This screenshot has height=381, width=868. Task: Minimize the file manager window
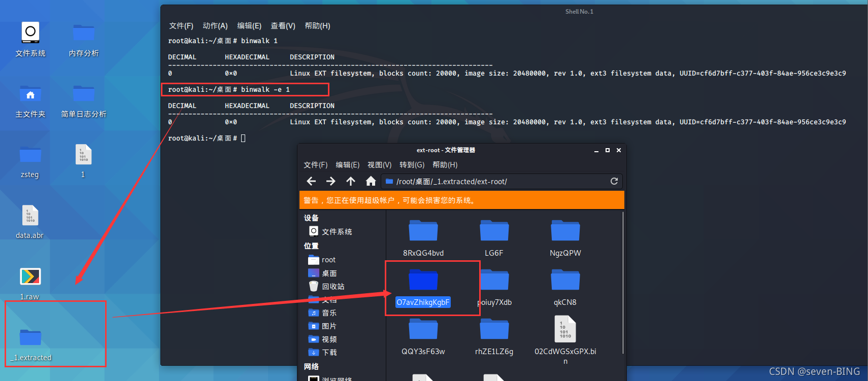click(x=596, y=151)
